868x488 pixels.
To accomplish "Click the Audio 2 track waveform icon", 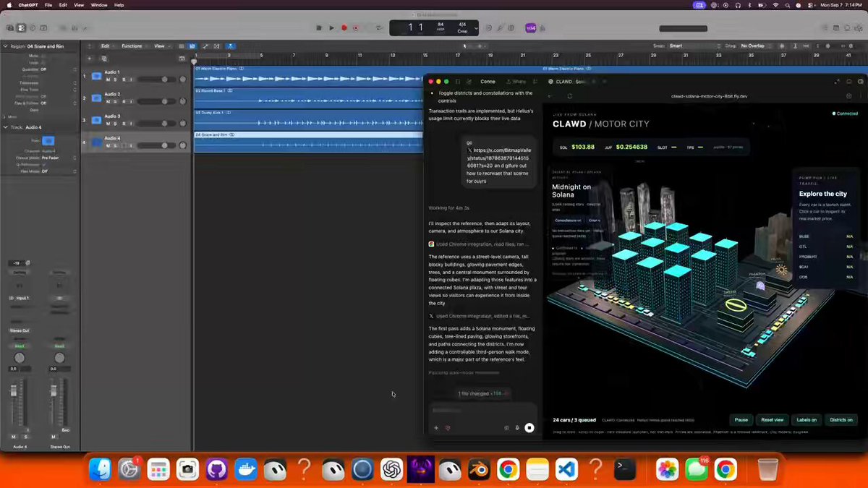I will pyautogui.click(x=96, y=98).
